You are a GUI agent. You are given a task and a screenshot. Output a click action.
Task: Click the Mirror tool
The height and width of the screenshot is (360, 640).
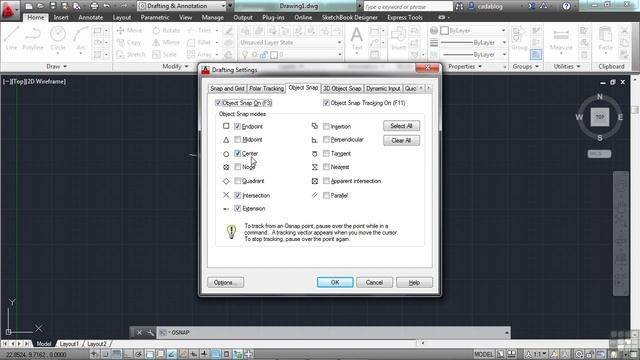pyautogui.click(x=166, y=42)
